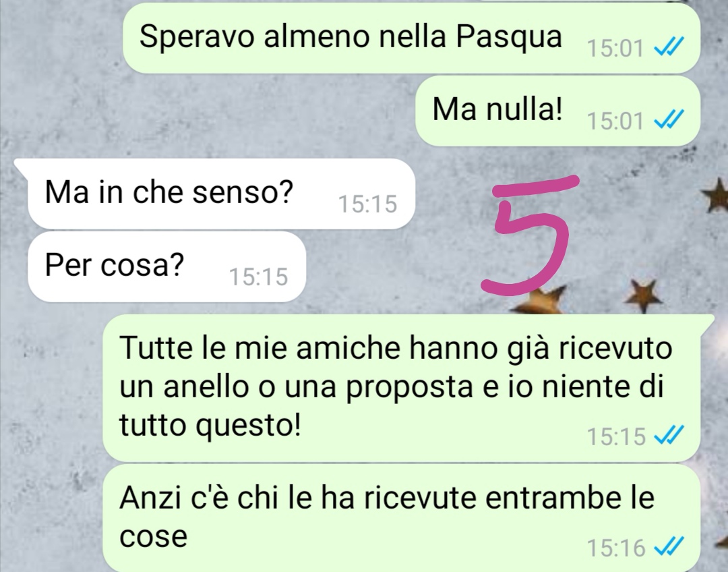
Task: Select the 'Per cosa?' message bubble
Action: pyautogui.click(x=166, y=266)
